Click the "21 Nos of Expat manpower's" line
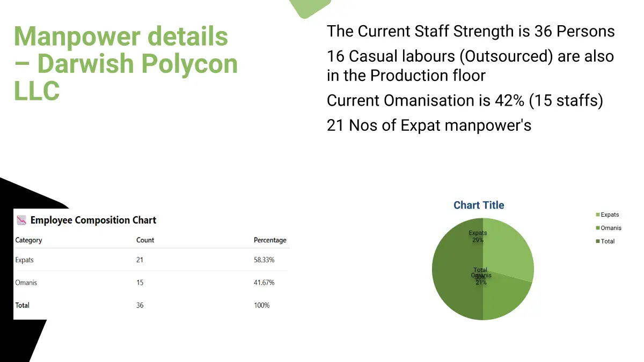Screen dimensions: 644x362 (429, 125)
